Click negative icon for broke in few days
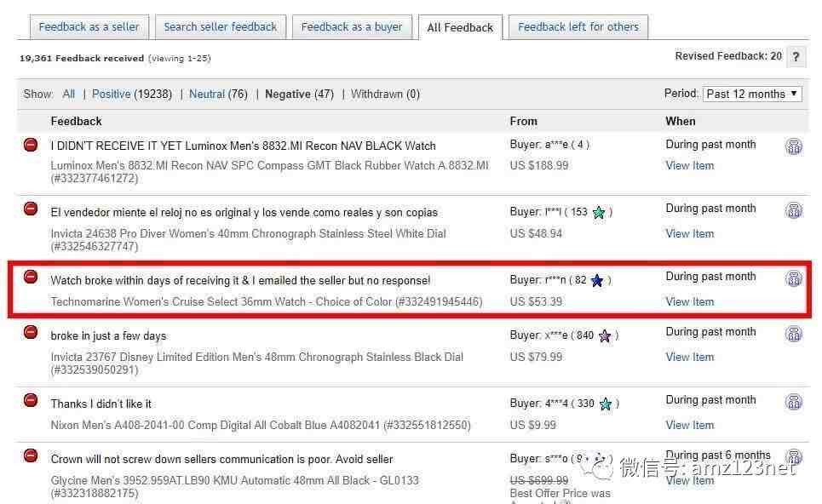The width and height of the screenshot is (822, 504). pos(31,332)
